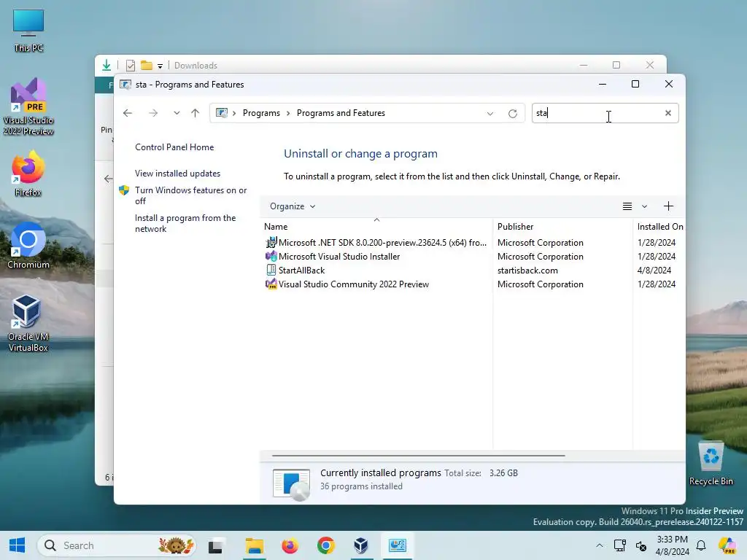Click the Downloads window title text
Viewport: 747px width, 560px height.
pos(196,65)
